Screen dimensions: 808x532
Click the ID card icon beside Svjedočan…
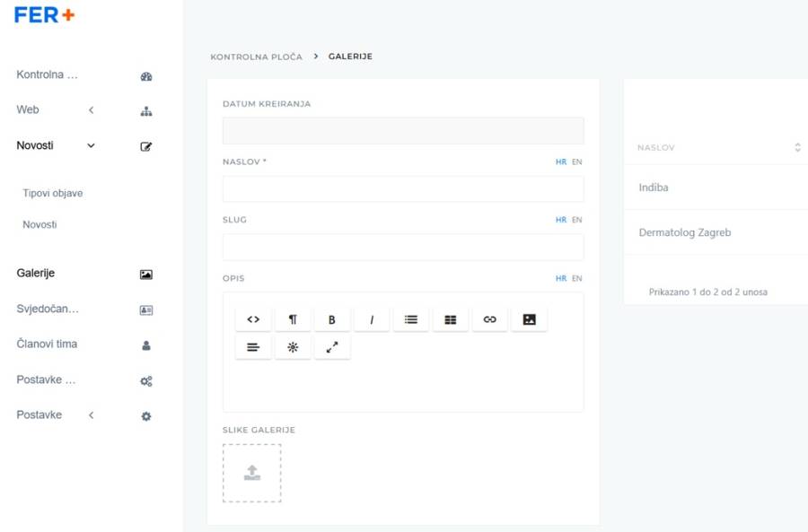(146, 310)
